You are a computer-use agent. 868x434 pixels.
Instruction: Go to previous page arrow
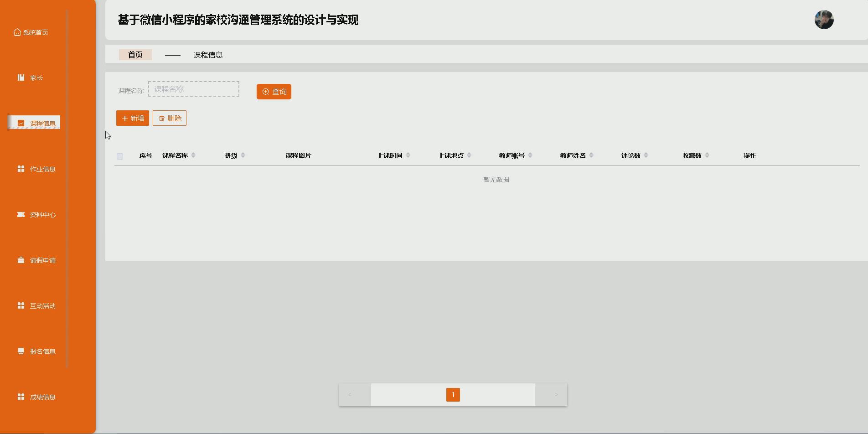click(x=350, y=395)
